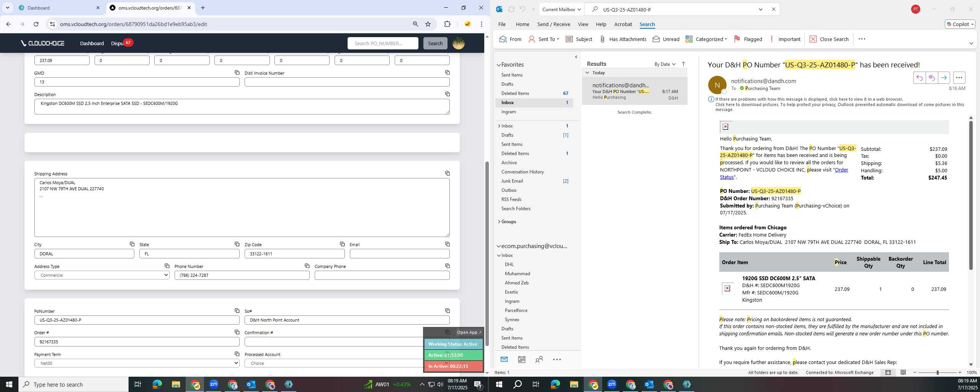Open Sent To filter dropdown
This screenshot has width=980, height=392.
click(x=544, y=39)
